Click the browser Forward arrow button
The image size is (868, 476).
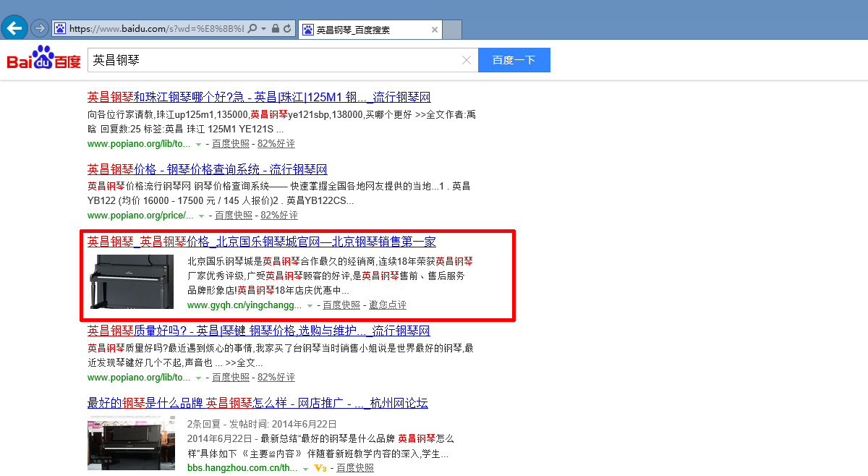[40, 29]
